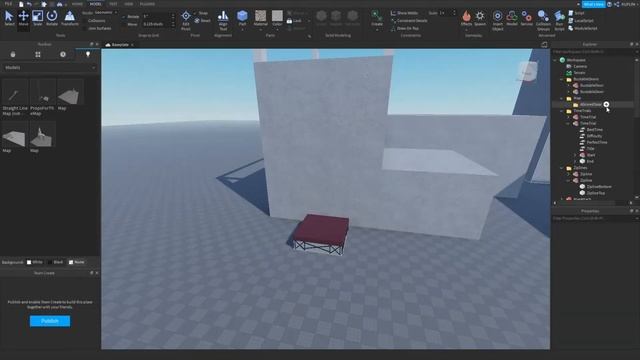Toggle the Collisions checkbox
640x360 pixels.
point(85,21)
